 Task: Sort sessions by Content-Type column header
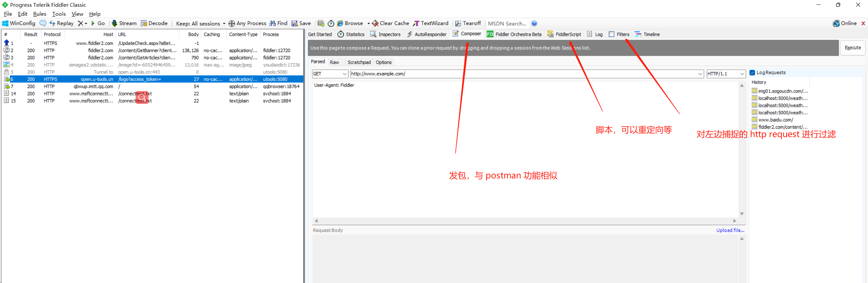point(243,34)
